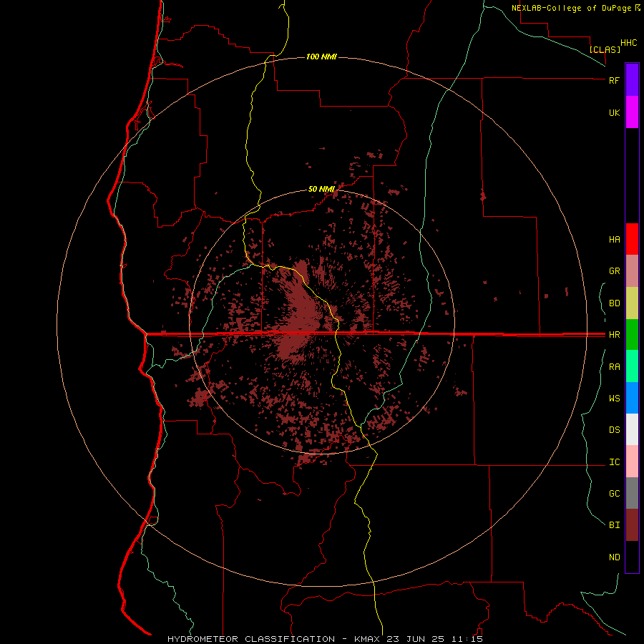Click the 11:15 time stamp
644x644 pixels.
point(467,639)
